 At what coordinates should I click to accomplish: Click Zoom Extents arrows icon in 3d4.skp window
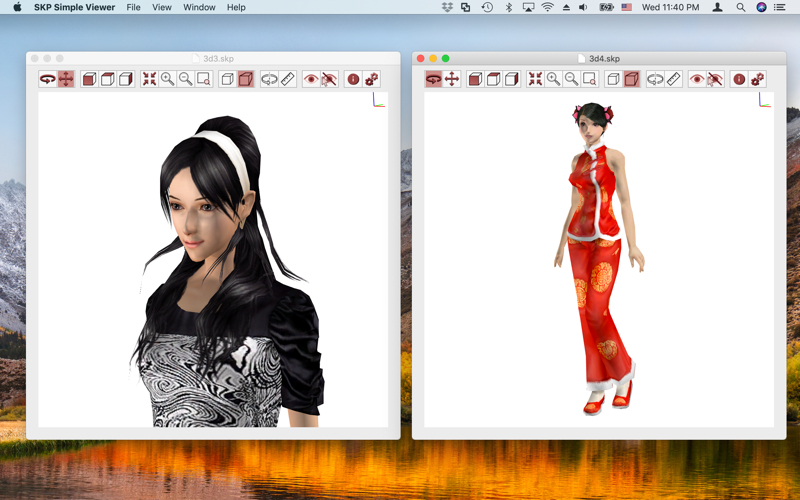tap(535, 79)
